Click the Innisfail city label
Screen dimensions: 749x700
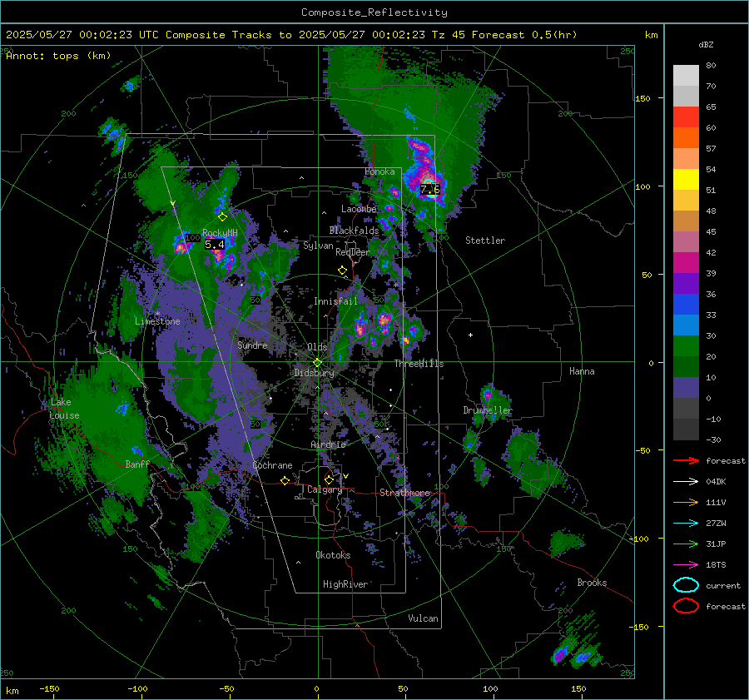335,301
